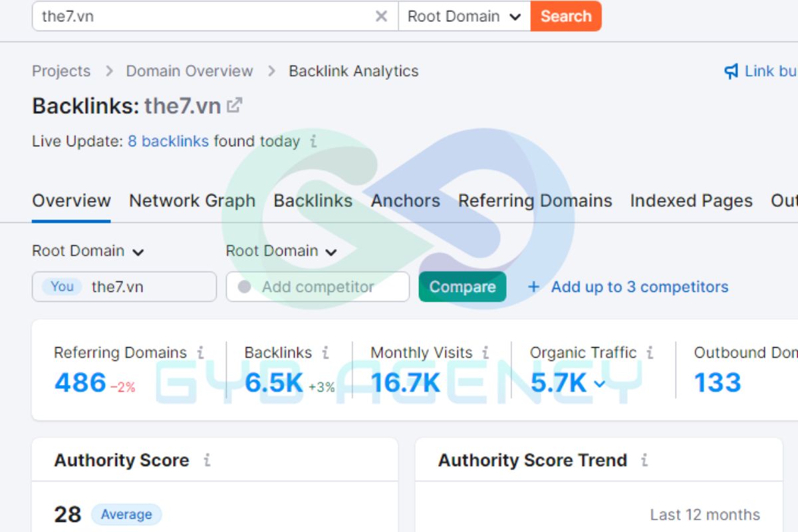Open the Network Graph tab
798x532 pixels.
click(192, 201)
